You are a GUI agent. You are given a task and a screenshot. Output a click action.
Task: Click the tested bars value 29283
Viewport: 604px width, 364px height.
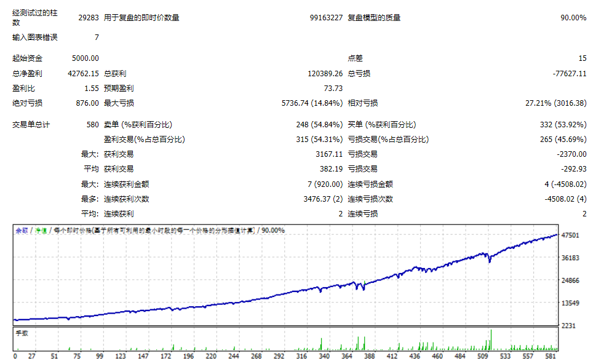pos(89,18)
